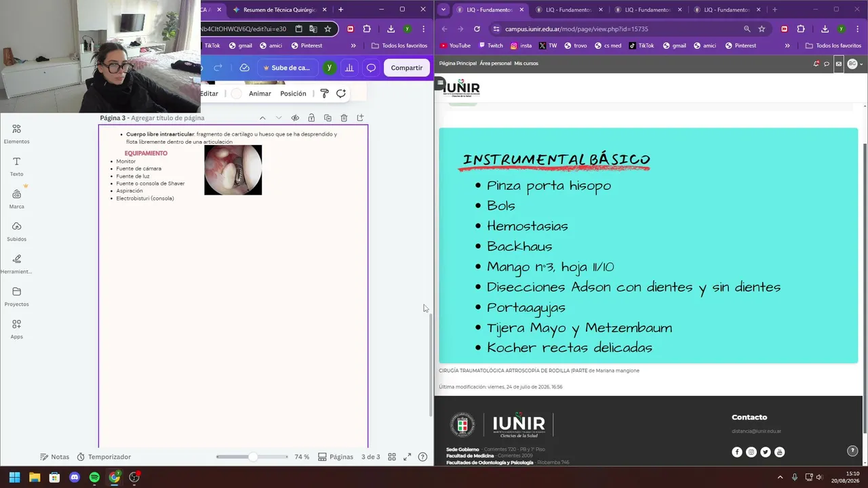Open the Marca brand panel
Screen dimensions: 868x488
[x=16, y=199]
